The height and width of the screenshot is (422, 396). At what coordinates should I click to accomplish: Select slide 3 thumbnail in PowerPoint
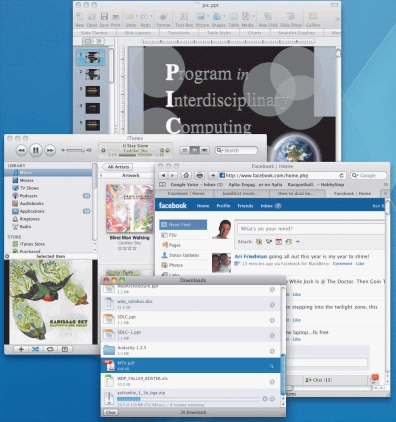pyautogui.click(x=92, y=91)
